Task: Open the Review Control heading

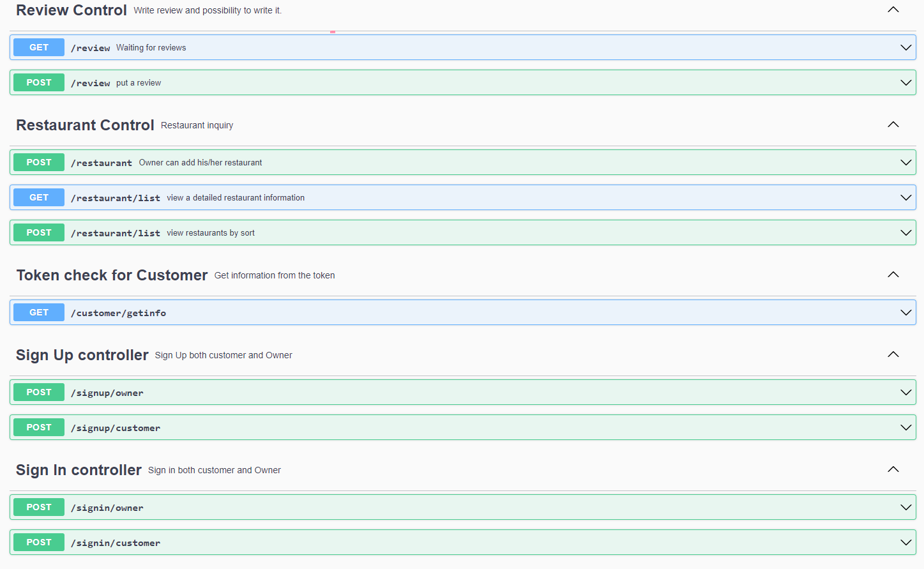Action: pyautogui.click(x=72, y=10)
